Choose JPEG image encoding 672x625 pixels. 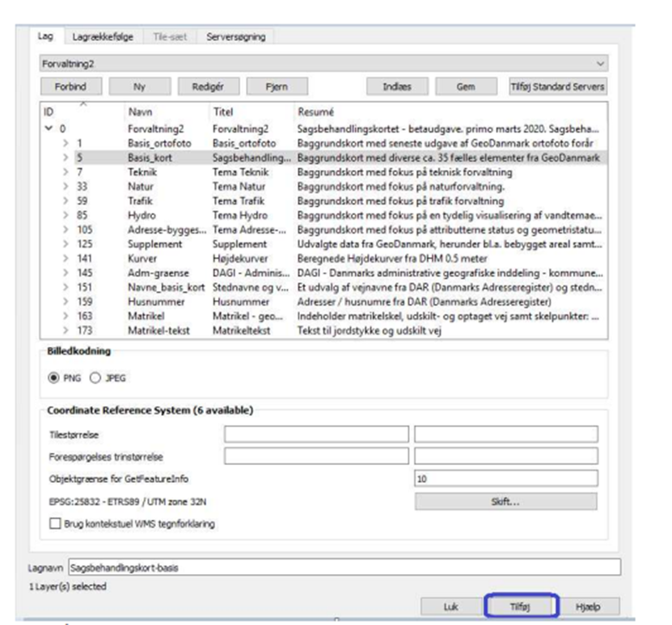coord(95,378)
